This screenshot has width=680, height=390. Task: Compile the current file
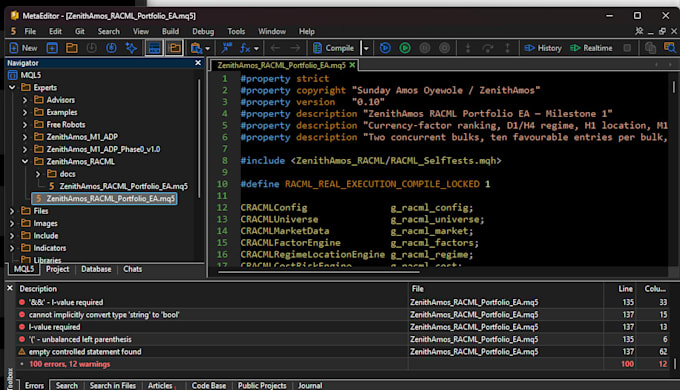coord(333,48)
